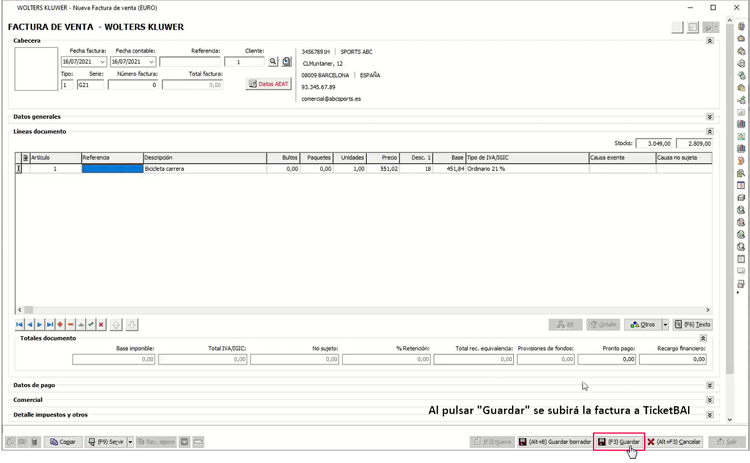Click the Copiar button
Viewport: 750px width, 463px height.
63,442
